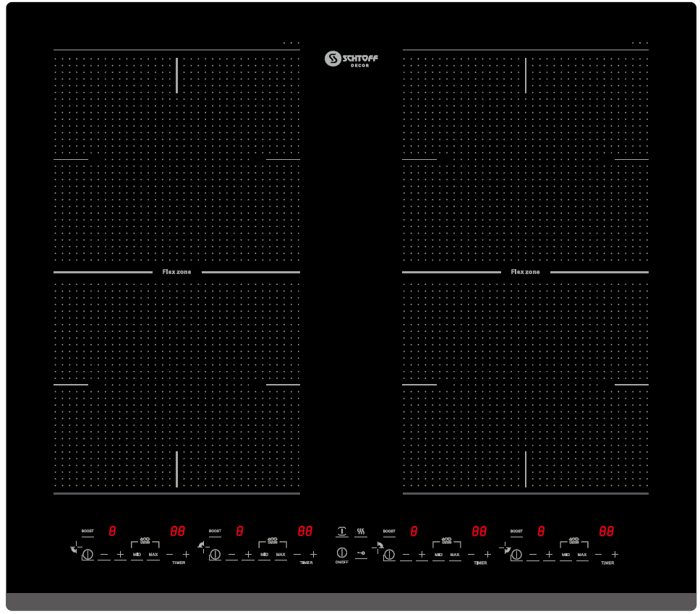Tap the third zone power icon
Viewport: 700px width, 614px height.
point(389,555)
